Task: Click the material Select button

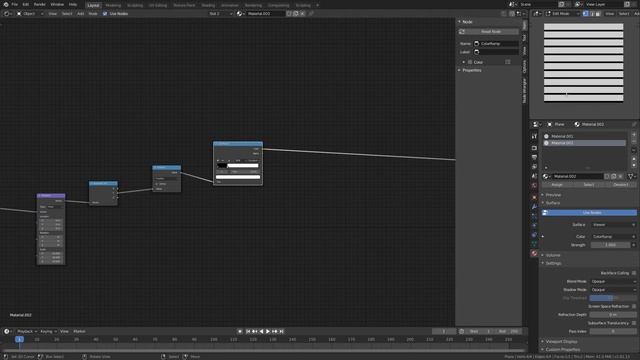Action: click(589, 185)
